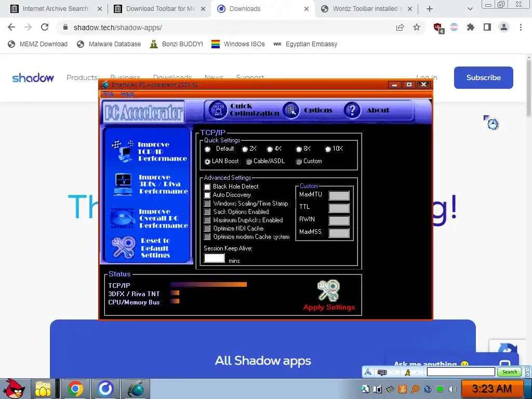Toggle Sack Options Enabled checkbox
The width and height of the screenshot is (532, 399).
coord(207,212)
